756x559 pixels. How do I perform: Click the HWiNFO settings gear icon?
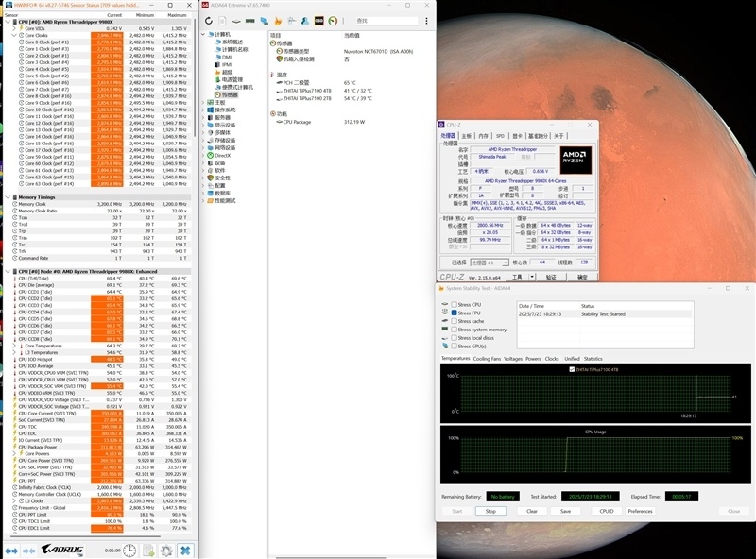pos(164,550)
